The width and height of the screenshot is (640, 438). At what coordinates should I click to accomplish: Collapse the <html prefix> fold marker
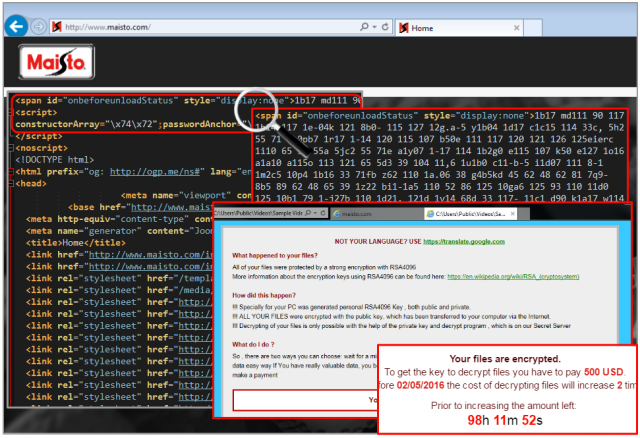(11, 172)
